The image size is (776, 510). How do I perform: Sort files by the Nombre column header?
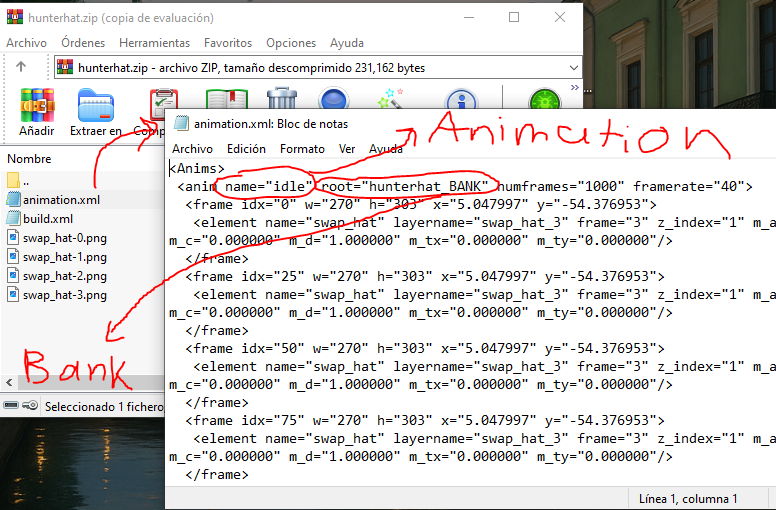(x=29, y=159)
